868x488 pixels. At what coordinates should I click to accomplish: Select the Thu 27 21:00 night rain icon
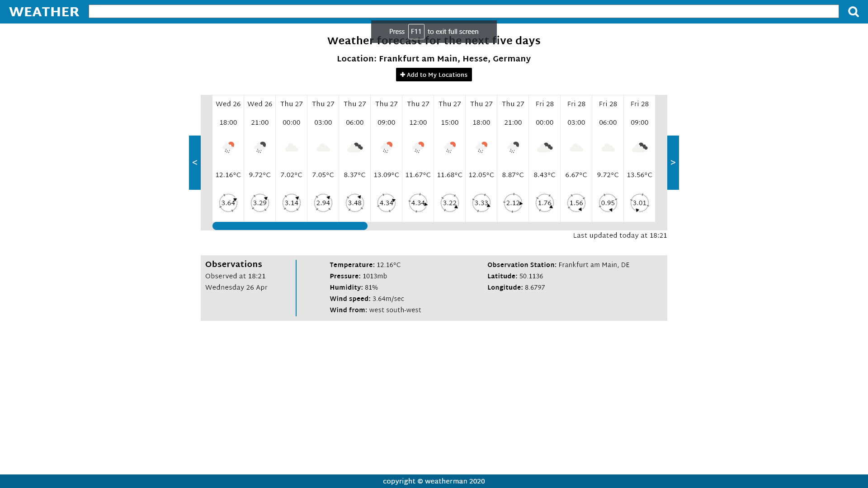click(x=513, y=147)
